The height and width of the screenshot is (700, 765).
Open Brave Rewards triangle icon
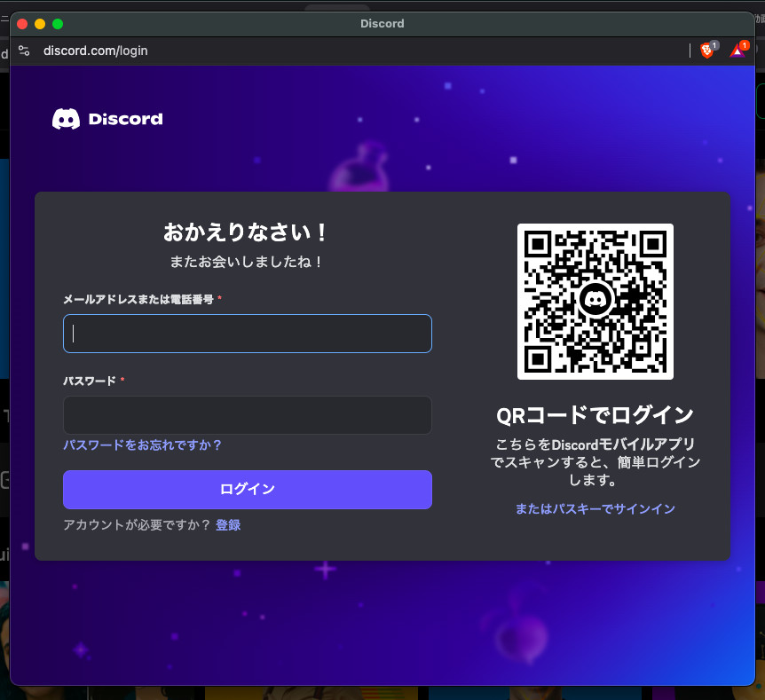click(737, 51)
